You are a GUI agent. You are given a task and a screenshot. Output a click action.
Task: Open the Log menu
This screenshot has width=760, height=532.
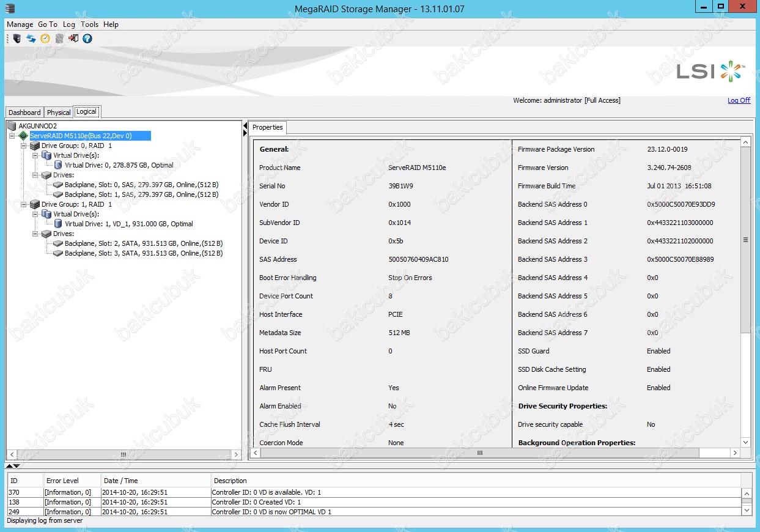[69, 24]
